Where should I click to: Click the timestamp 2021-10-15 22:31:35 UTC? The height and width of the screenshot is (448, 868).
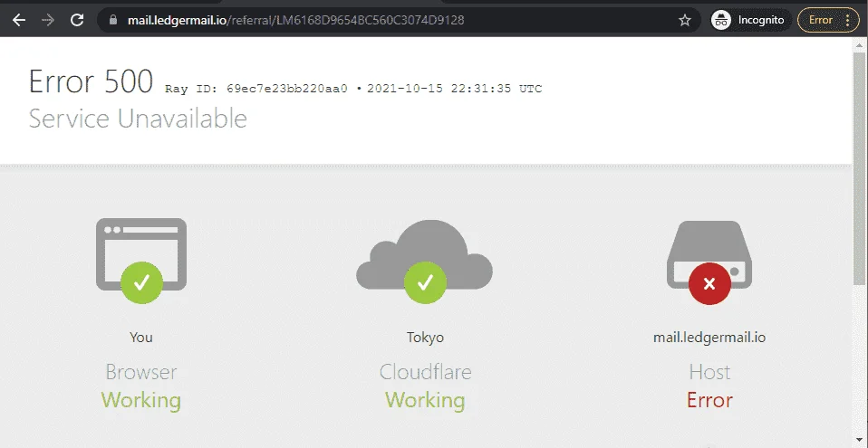point(455,89)
